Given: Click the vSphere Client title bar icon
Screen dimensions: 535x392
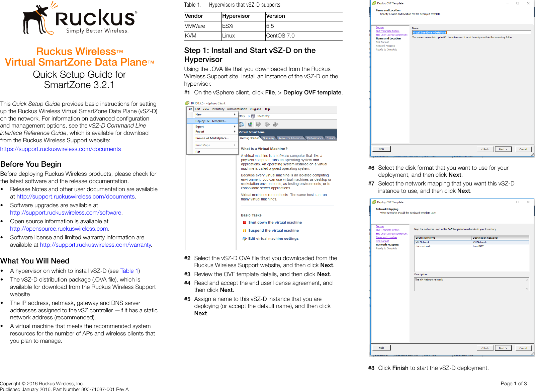Looking at the screenshot, I should click(x=187, y=103).
